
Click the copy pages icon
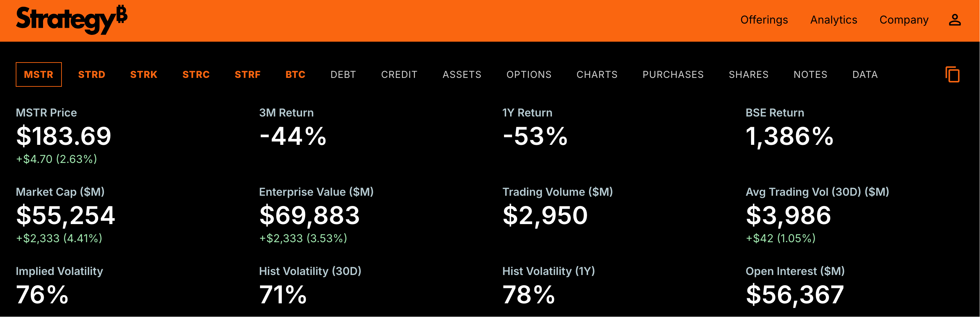pyautogui.click(x=952, y=74)
